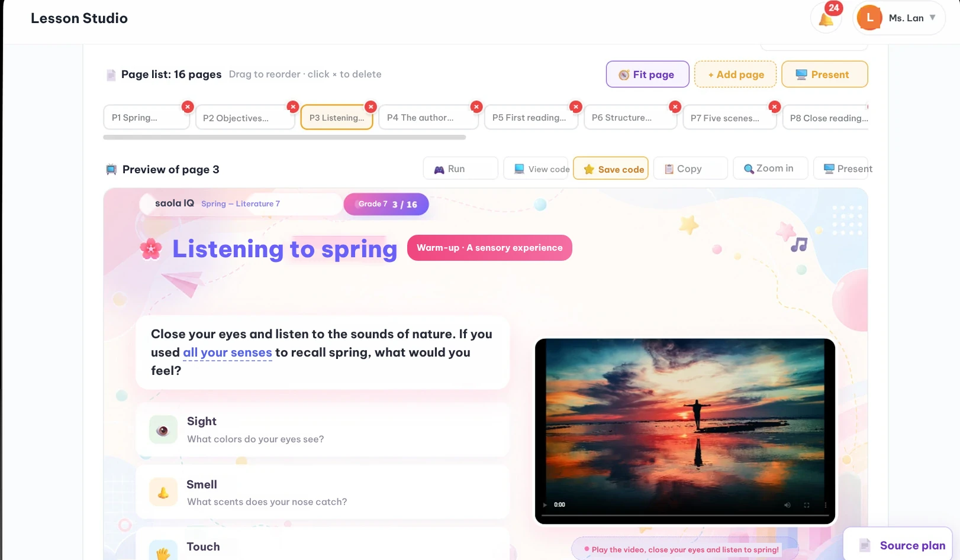Click the Sight eye icon card
The height and width of the screenshot is (560, 960).
(x=163, y=430)
